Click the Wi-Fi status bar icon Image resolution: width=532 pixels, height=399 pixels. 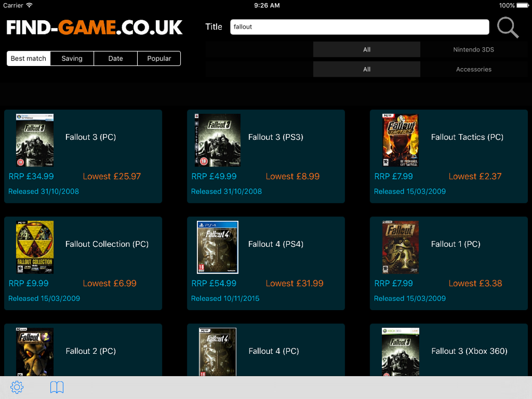tap(29, 5)
